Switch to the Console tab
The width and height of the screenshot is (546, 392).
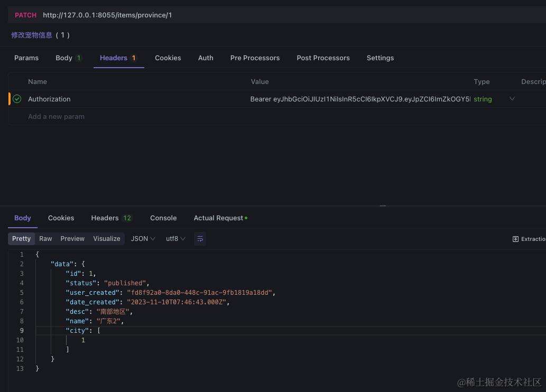[163, 218]
